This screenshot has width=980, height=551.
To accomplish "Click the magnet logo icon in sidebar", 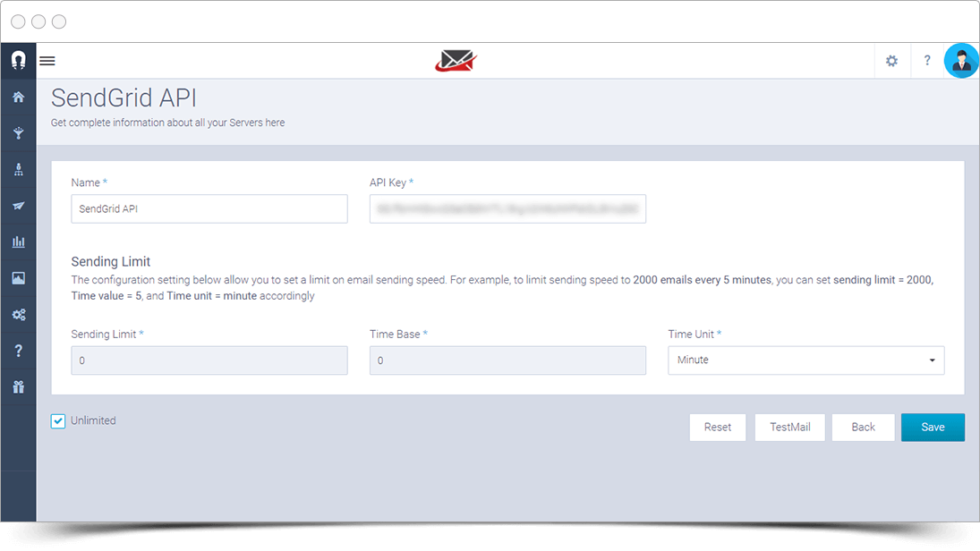I will point(18,60).
